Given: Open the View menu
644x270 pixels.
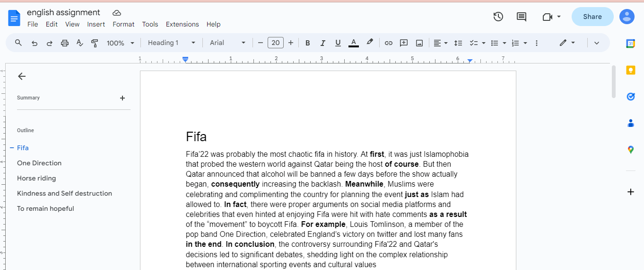Looking at the screenshot, I should (72, 24).
